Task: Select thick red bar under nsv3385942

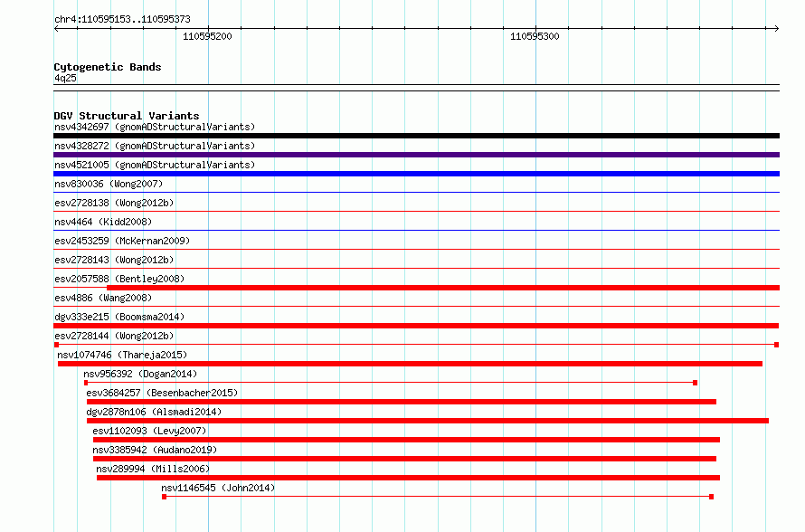Action: coord(404,459)
